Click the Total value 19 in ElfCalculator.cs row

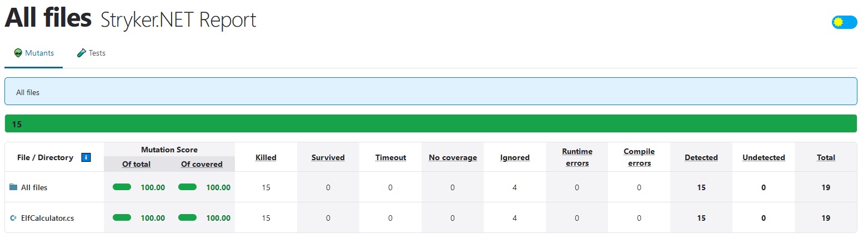[826, 218]
